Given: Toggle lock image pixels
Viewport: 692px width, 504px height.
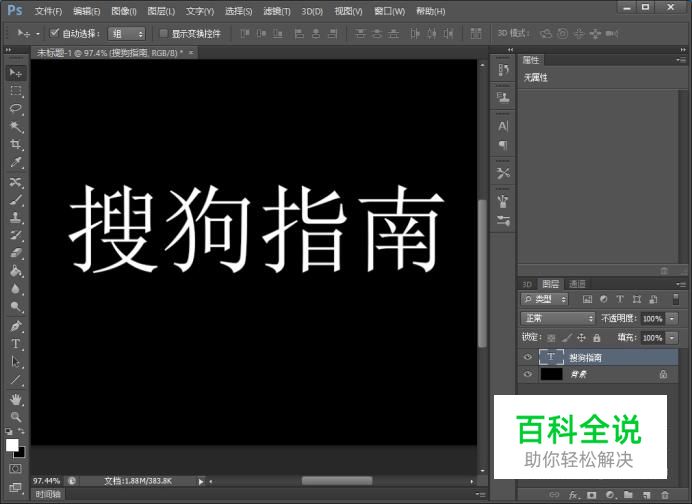Looking at the screenshot, I should click(x=567, y=338).
